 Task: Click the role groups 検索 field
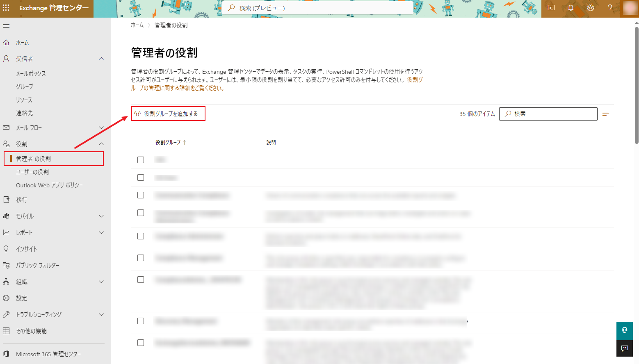click(548, 114)
